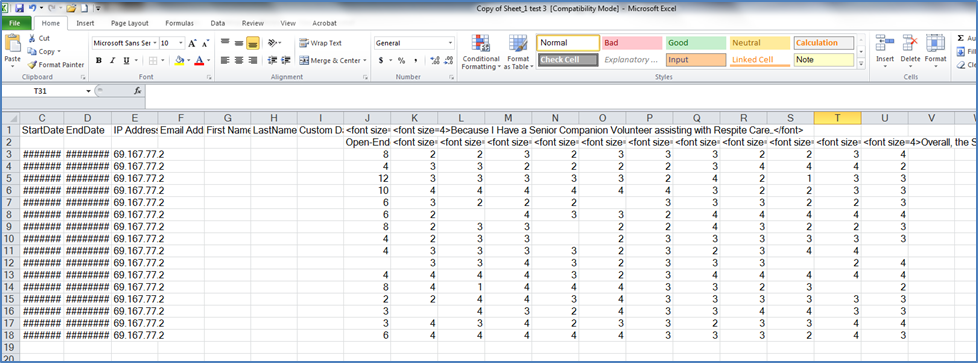The height and width of the screenshot is (363, 978).
Task: Click the Merge & Center button
Action: tap(331, 60)
